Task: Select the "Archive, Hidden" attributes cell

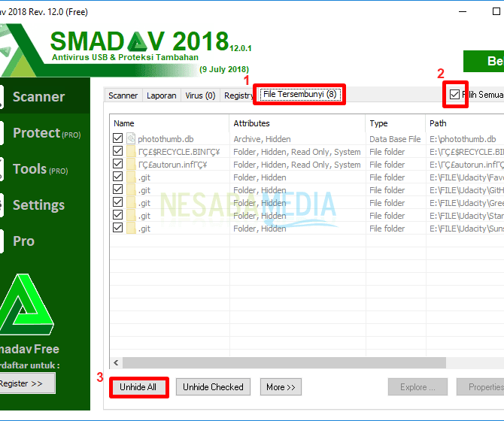Action: click(x=262, y=139)
